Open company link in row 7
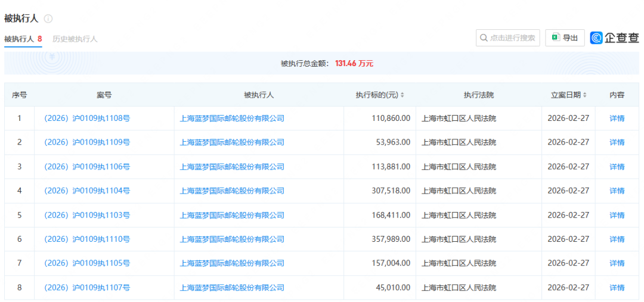Viewport: 644px width, 302px height. (232, 263)
